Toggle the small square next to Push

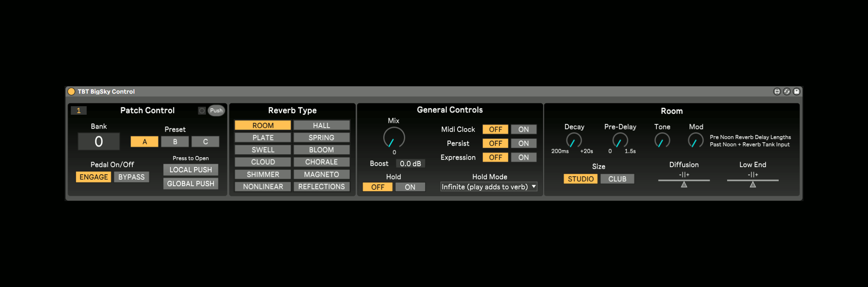click(202, 111)
